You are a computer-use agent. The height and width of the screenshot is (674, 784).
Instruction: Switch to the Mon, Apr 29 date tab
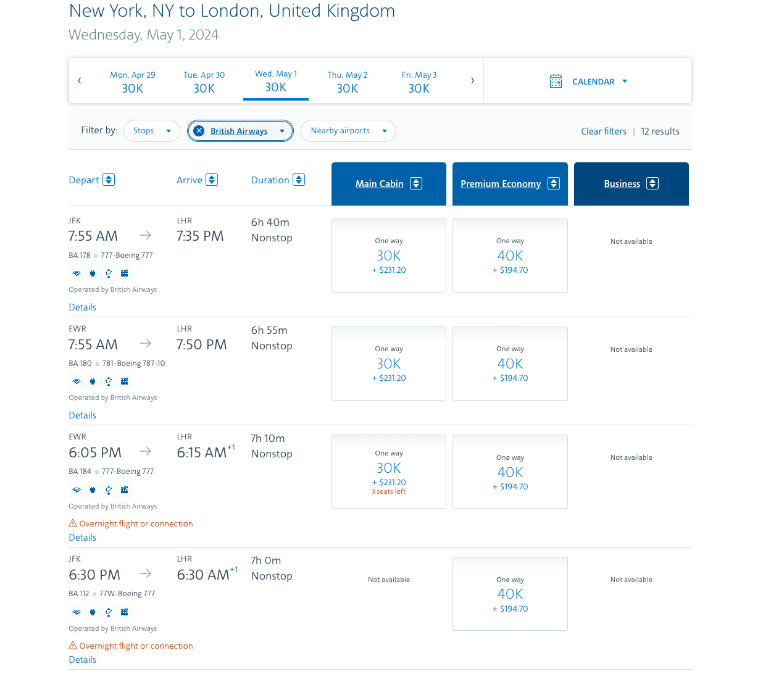[x=133, y=81]
